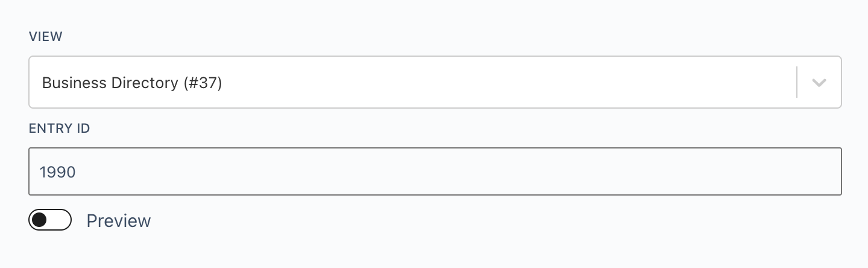
Task: Click the divider beside the View dropdown arrow
Action: [x=797, y=83]
